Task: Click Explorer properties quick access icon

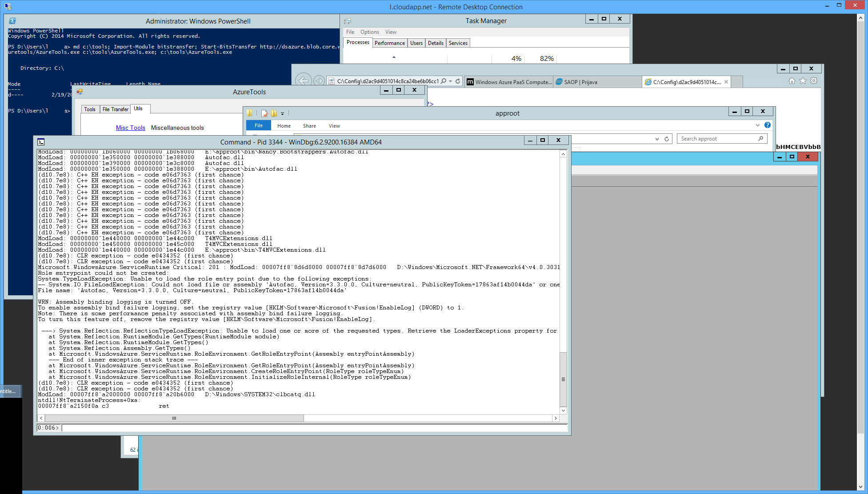Action: 264,113
